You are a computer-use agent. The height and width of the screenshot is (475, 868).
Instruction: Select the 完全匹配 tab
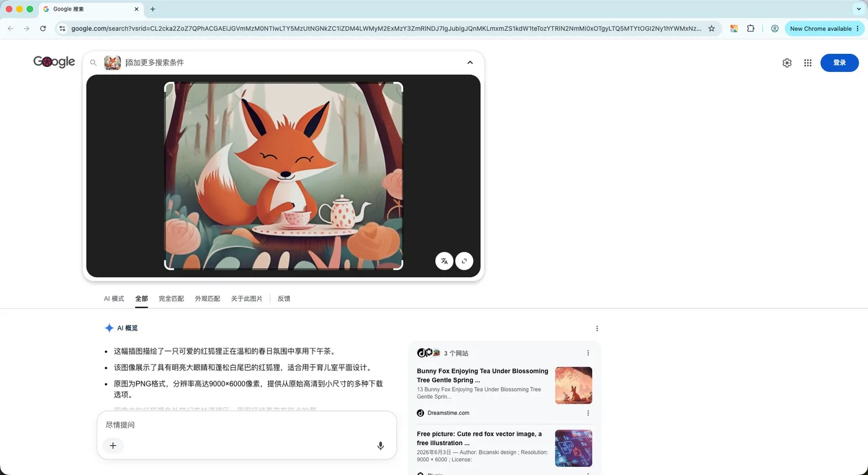171,298
